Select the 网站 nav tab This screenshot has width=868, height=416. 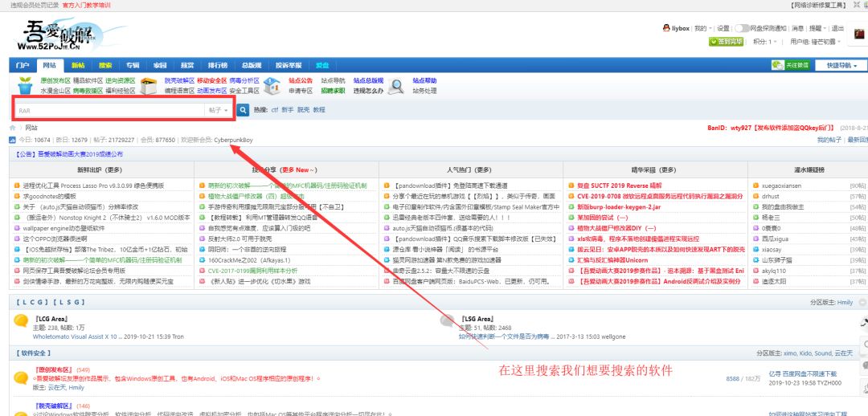click(x=49, y=65)
